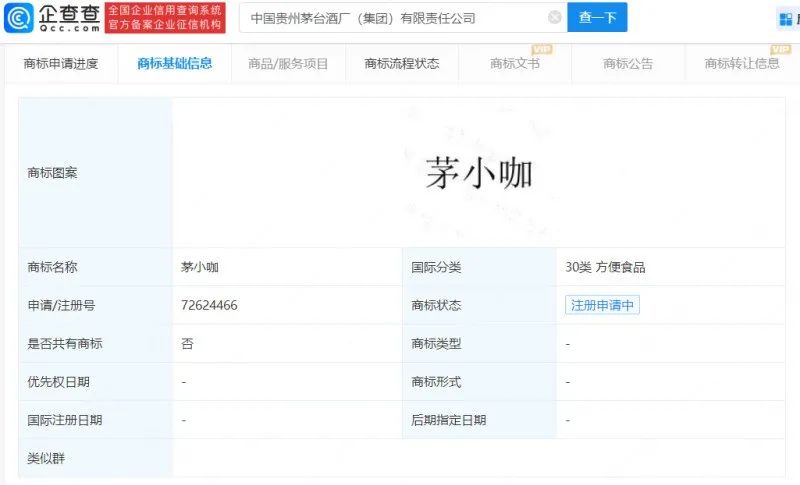The width and height of the screenshot is (800, 485).
Task: Click the 是否共有商标 label
Action: coord(65,343)
